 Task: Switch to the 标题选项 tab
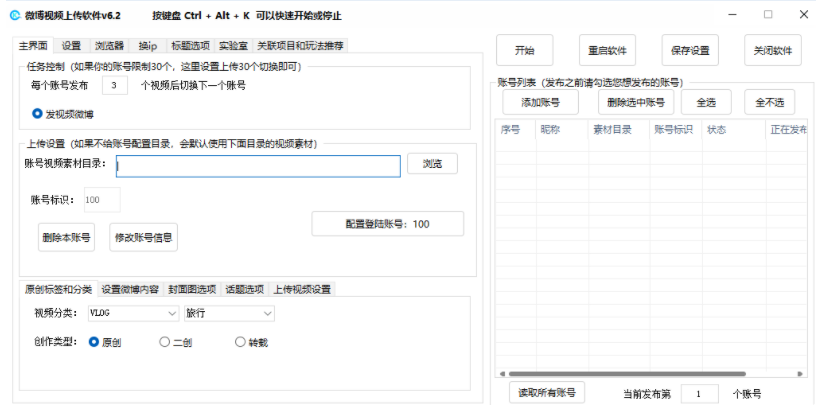191,46
